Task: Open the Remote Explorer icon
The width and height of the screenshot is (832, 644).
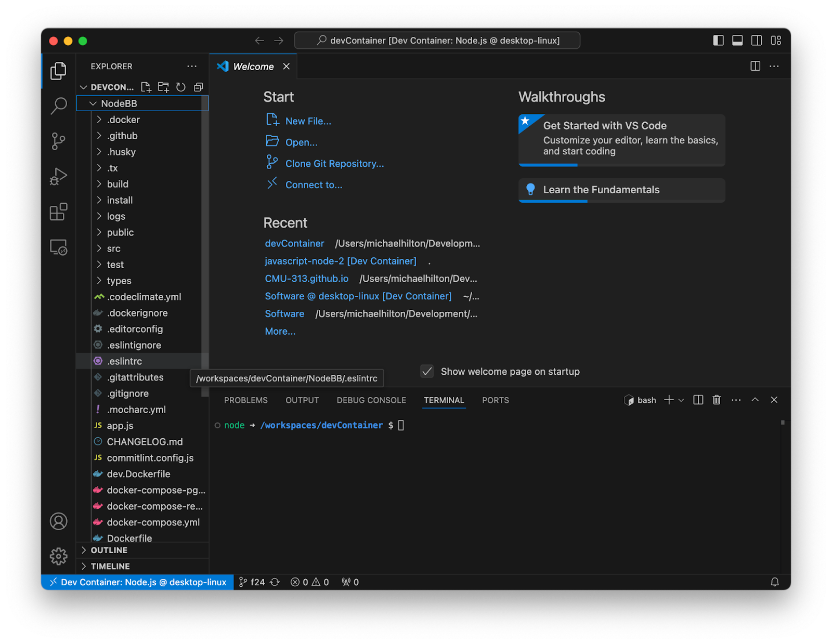Action: point(58,247)
